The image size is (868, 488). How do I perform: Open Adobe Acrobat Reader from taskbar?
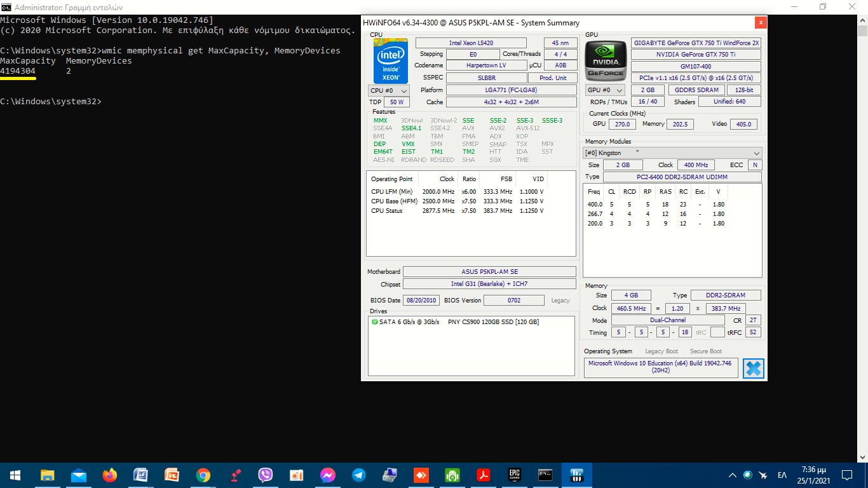point(483,475)
